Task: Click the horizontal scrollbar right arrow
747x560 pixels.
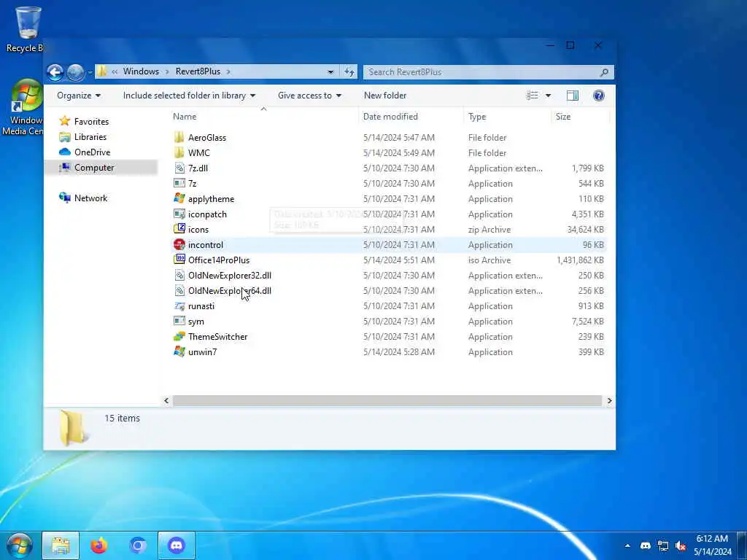Action: [x=609, y=401]
